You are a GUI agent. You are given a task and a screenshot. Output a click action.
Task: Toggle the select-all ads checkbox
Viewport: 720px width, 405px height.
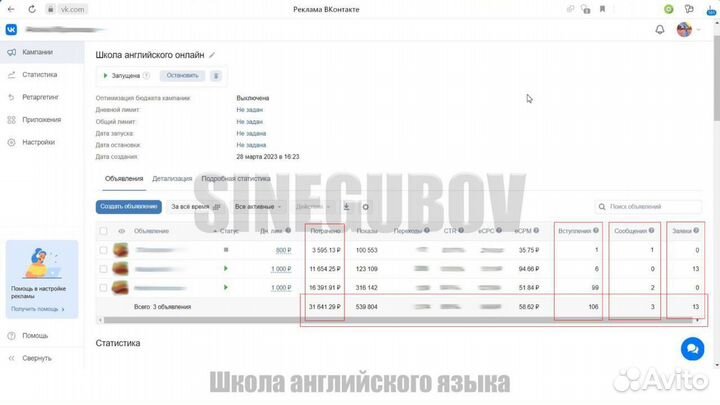(x=103, y=231)
